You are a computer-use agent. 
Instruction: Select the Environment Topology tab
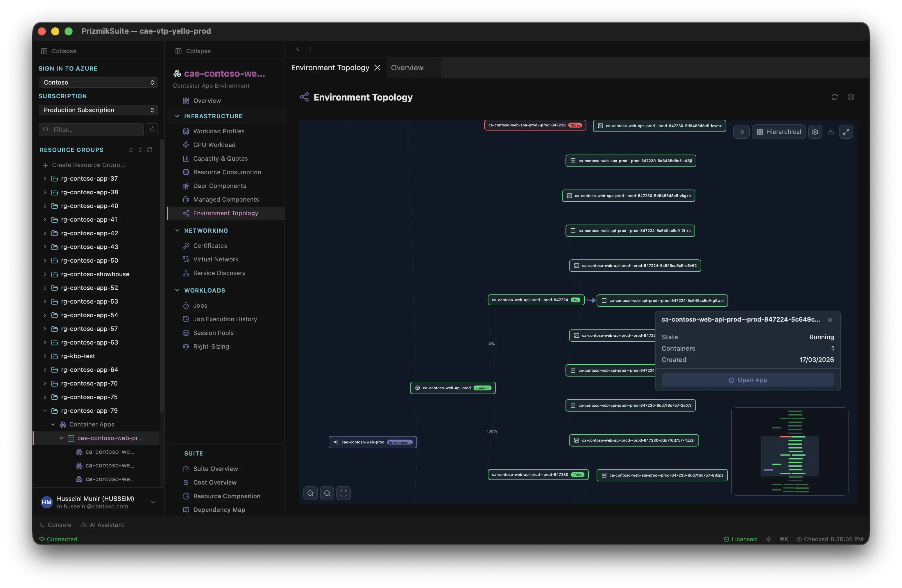click(x=330, y=67)
